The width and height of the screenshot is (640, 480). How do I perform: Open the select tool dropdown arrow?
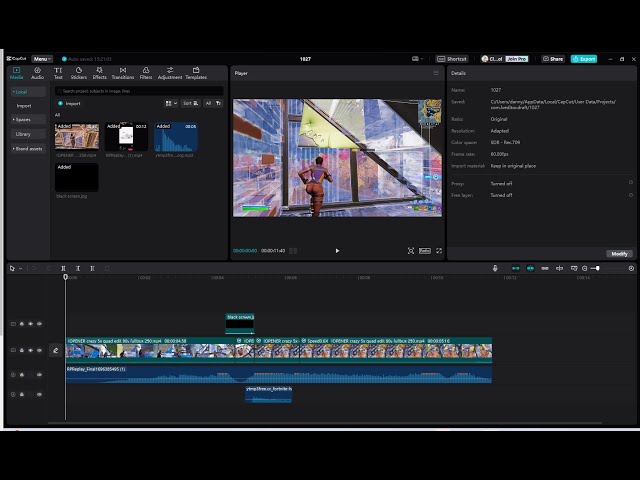(20, 268)
